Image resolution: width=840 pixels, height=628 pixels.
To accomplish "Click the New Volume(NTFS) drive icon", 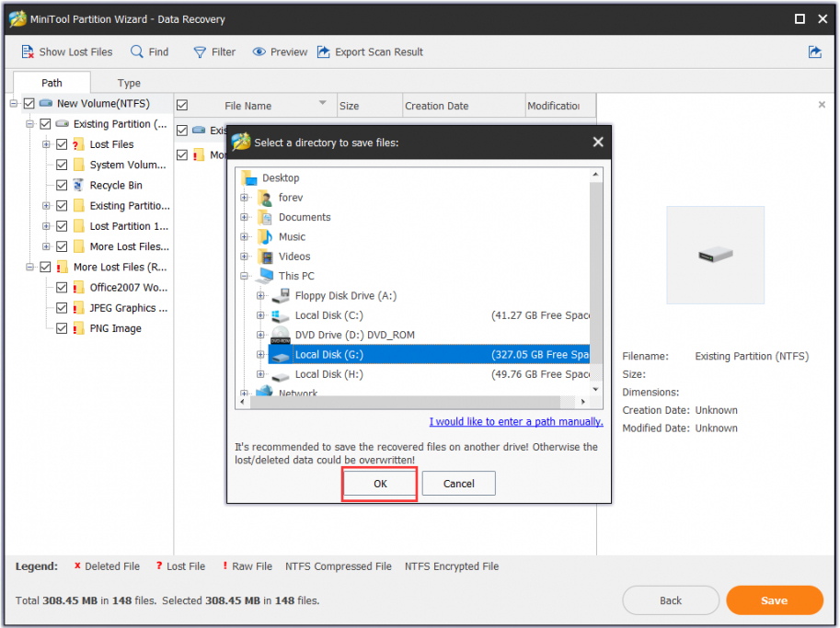I will pos(46,103).
